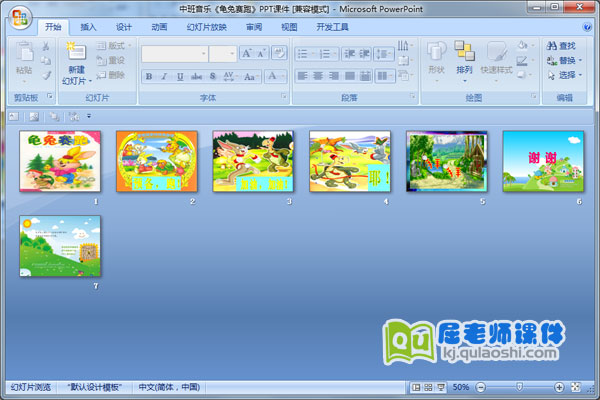The height and width of the screenshot is (400, 600).
Task: Open the 动画 tab
Action: tap(159, 27)
